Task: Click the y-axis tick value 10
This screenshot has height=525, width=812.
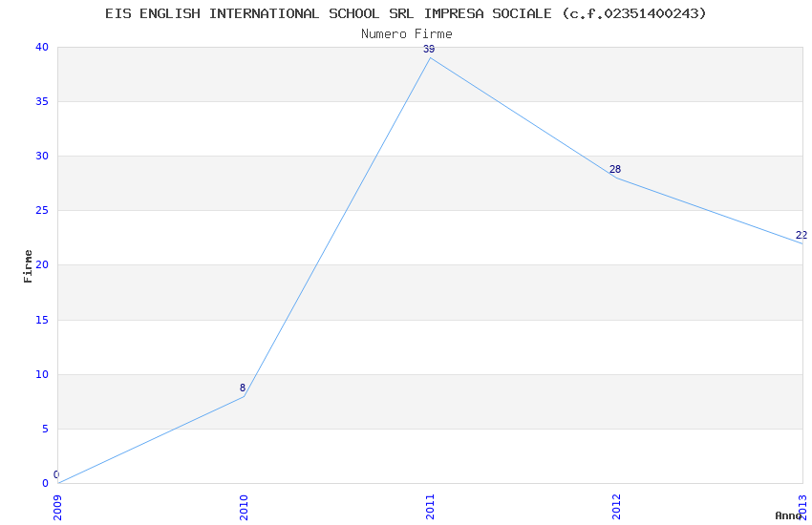Action: 42,374
